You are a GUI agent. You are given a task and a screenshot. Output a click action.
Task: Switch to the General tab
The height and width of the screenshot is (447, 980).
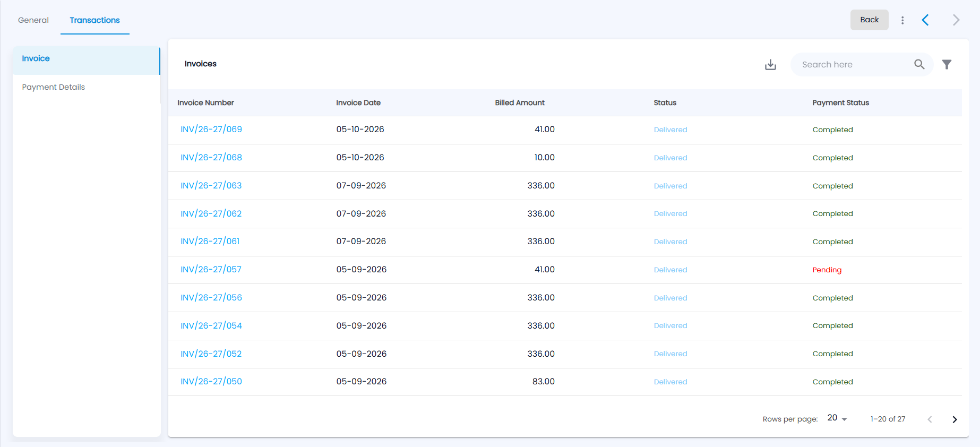(x=33, y=20)
